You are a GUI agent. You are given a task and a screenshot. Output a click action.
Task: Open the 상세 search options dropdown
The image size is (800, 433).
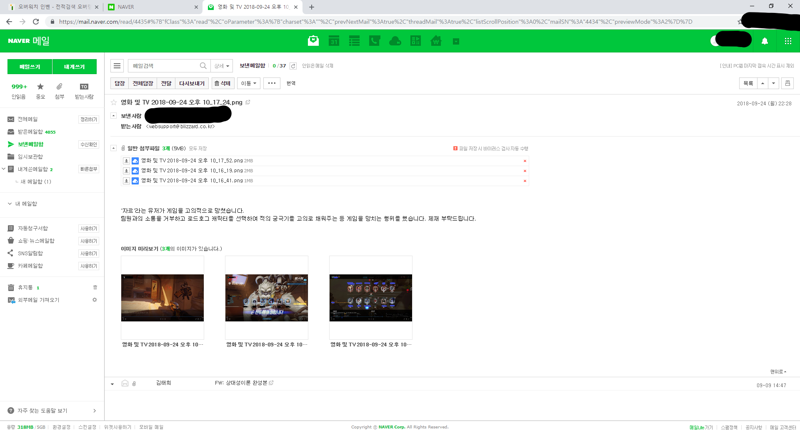pos(222,66)
